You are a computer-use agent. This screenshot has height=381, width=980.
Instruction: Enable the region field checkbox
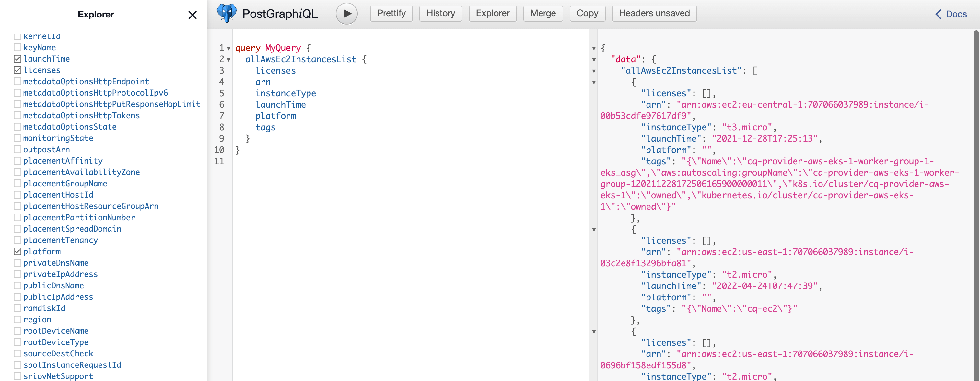click(17, 319)
